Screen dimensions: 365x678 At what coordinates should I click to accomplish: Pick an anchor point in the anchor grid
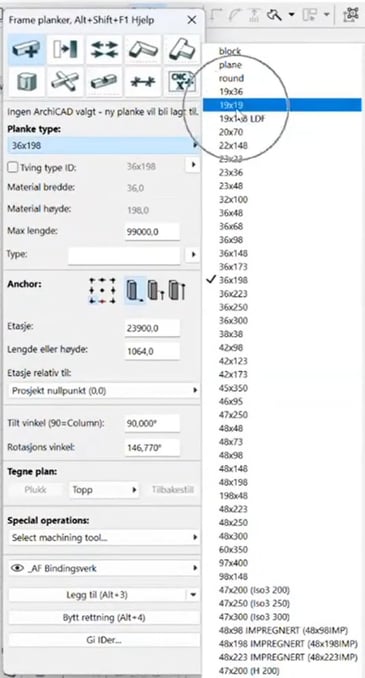[x=102, y=290]
